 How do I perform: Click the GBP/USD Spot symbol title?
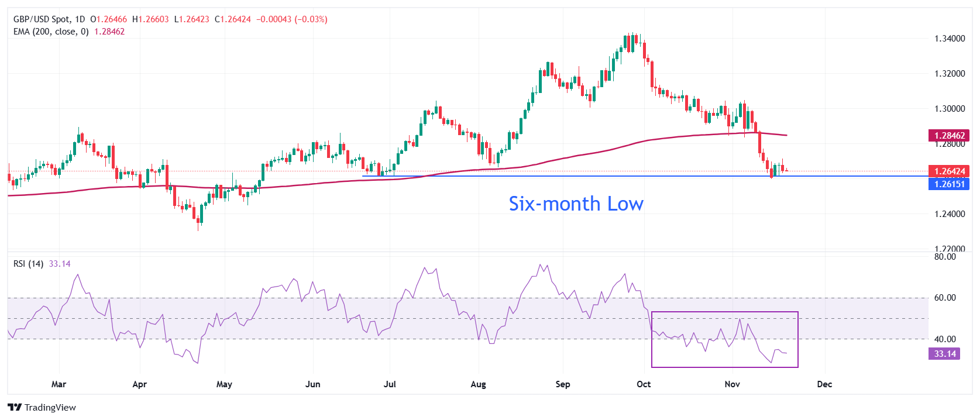tap(41, 19)
